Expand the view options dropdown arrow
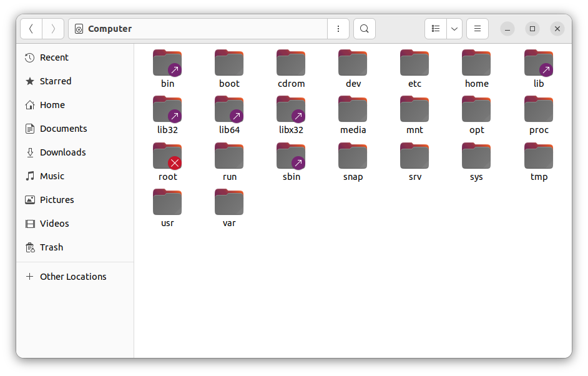Viewport: 588px width, 376px height. (454, 29)
